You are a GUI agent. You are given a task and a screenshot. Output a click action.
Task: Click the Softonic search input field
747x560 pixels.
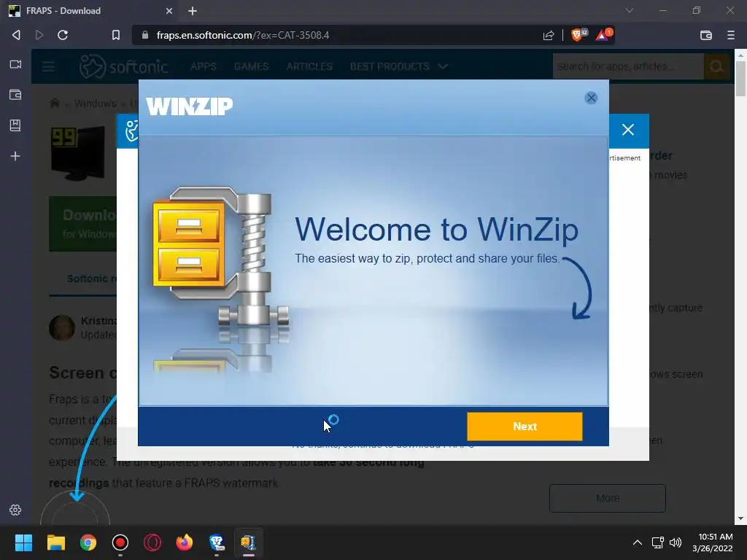pos(628,66)
